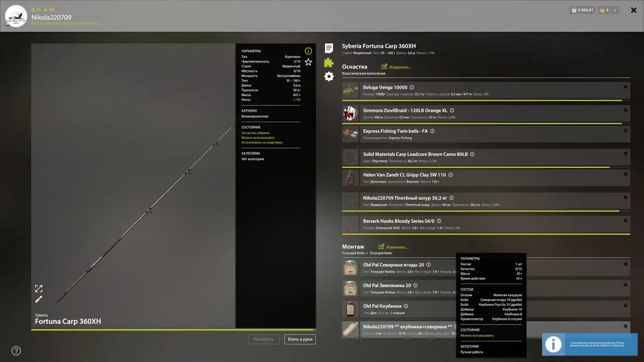Remove Solid Materials Carp Leadcore item
This screenshot has width=644, height=362.
(x=625, y=154)
